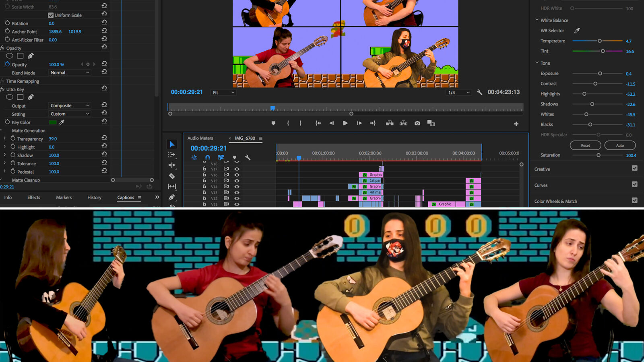Image resolution: width=644 pixels, height=362 pixels.
Task: Open the Fit zoom level dropdown
Action: point(223,93)
